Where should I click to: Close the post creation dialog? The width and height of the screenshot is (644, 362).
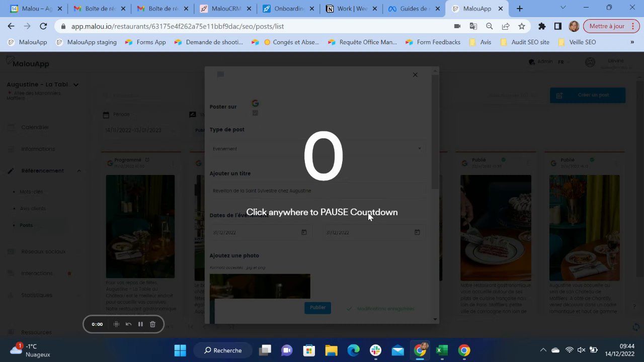(415, 75)
